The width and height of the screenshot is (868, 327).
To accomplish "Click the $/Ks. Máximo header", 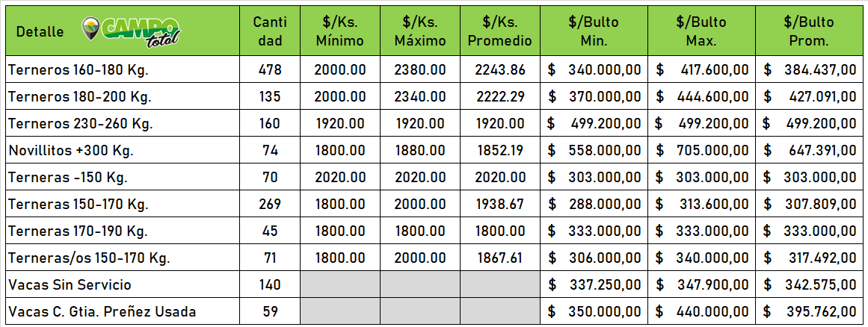I will (420, 31).
